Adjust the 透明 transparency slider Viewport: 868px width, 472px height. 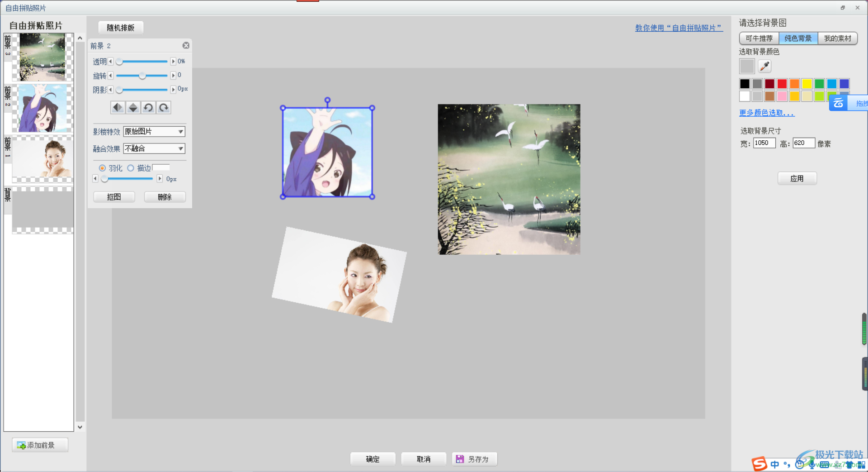(142, 61)
